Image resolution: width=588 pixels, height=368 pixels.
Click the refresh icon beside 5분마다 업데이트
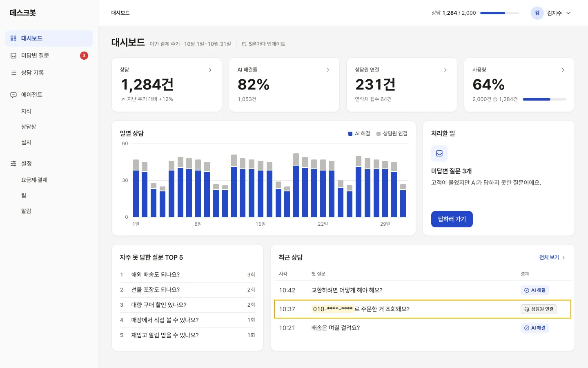[244, 44]
